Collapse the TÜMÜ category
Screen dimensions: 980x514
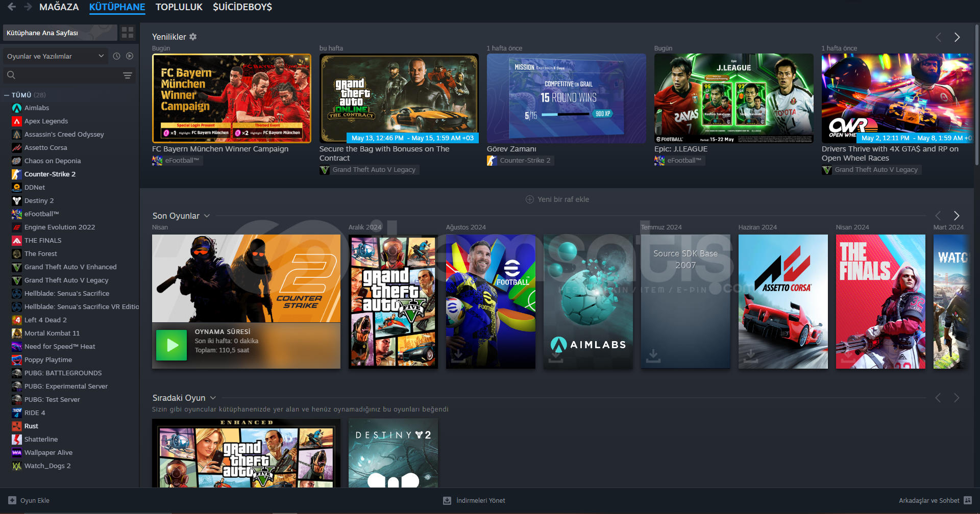(x=7, y=95)
